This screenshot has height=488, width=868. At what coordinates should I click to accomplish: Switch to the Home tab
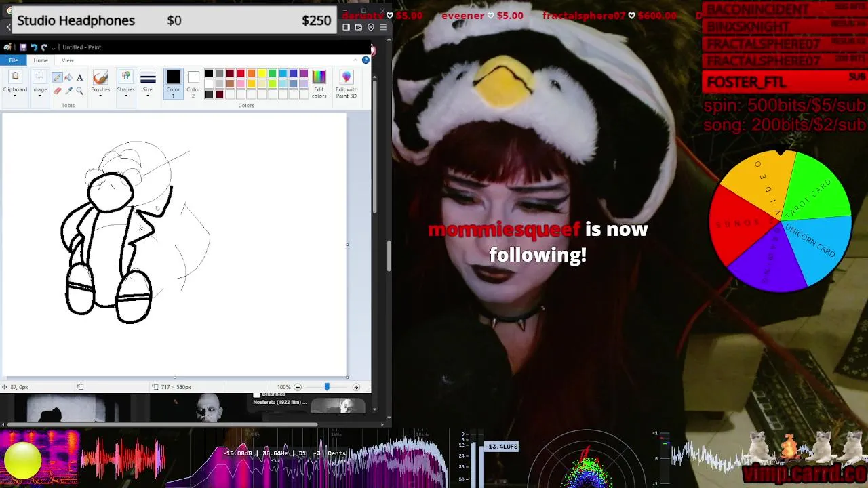41,60
